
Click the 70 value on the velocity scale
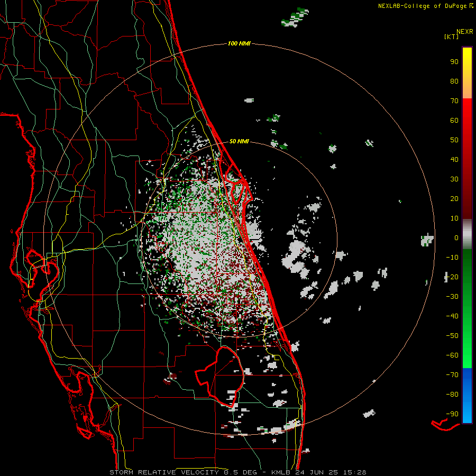point(454,101)
